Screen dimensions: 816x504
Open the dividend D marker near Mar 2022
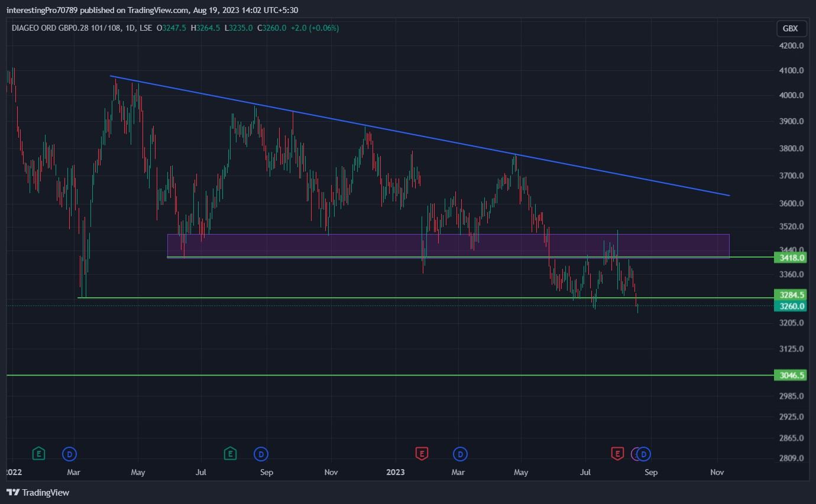click(x=70, y=454)
